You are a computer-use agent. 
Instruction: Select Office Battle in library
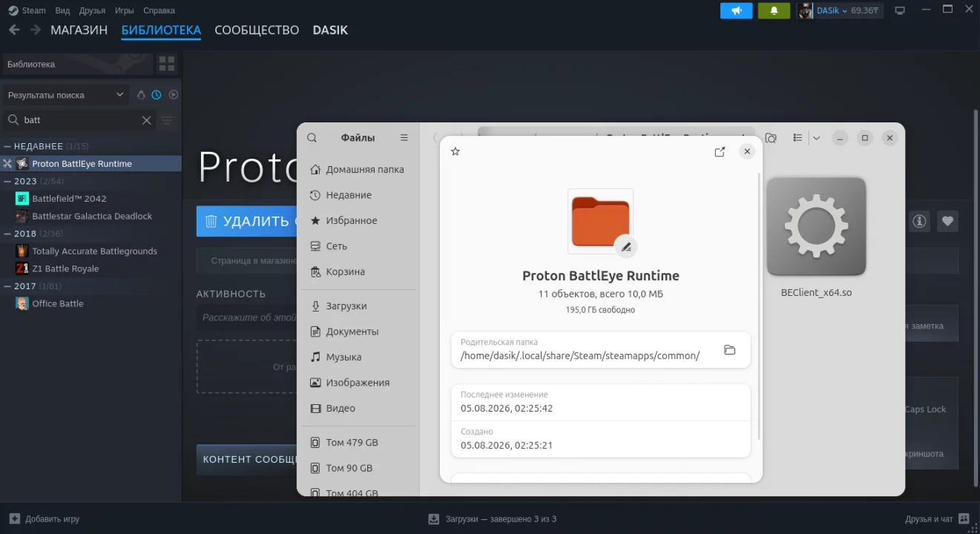pos(91,303)
